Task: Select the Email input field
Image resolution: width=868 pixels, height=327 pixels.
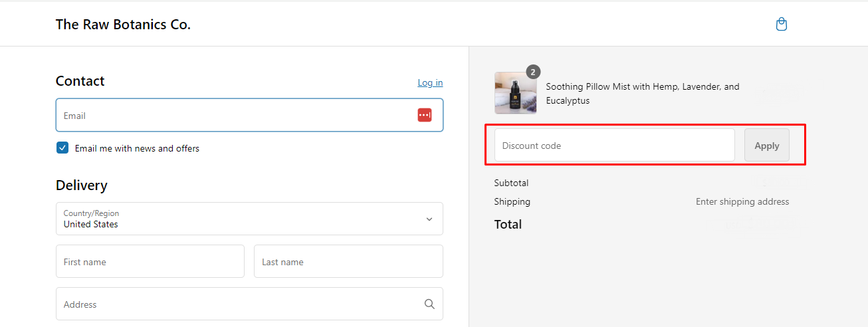Action: pyautogui.click(x=249, y=116)
